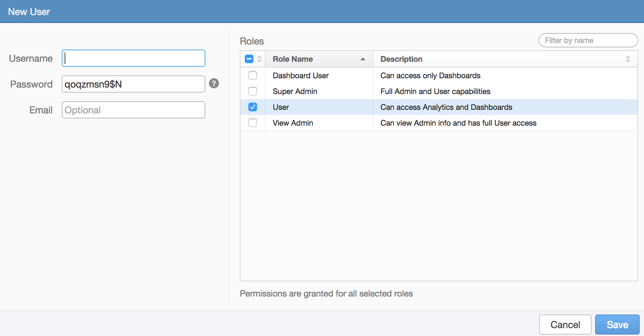Image resolution: width=644 pixels, height=336 pixels.
Task: Sort table by Description header
Action: click(401, 59)
